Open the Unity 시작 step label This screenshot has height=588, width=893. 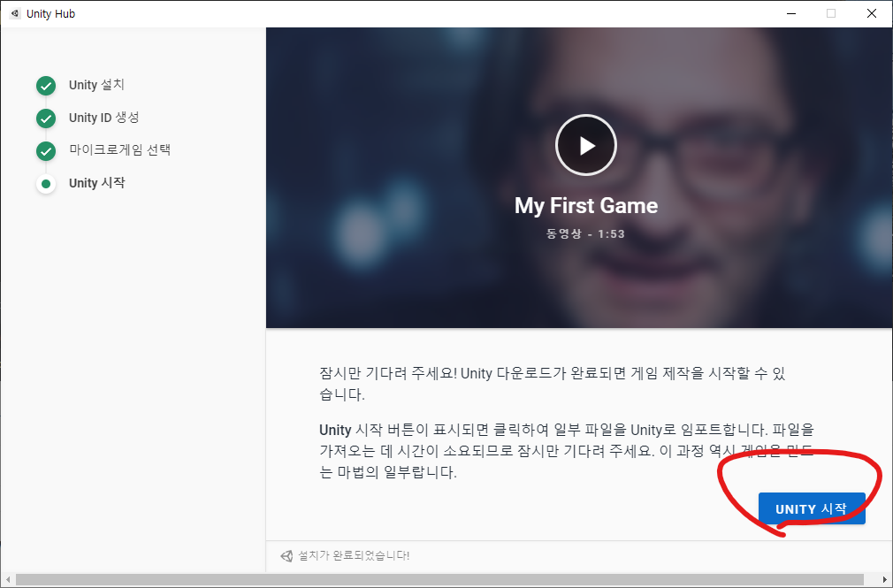coord(97,183)
